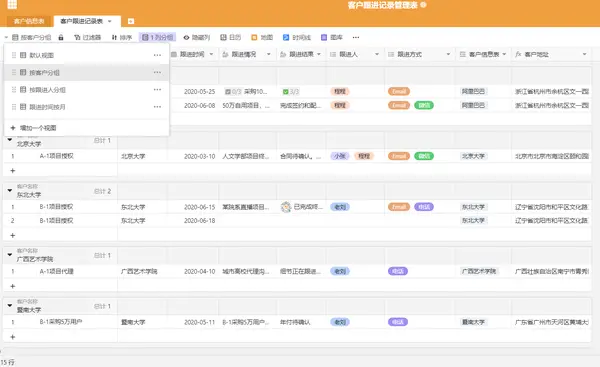This screenshot has height=367, width=600.
Task: Click the 暨南大学 link in 客户信息表 column
Action: (x=473, y=322)
